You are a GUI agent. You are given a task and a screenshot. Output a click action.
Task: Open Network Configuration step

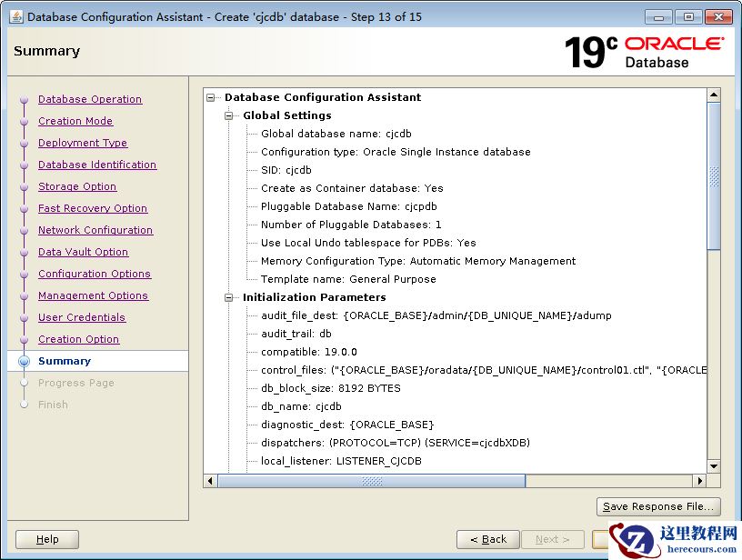[95, 230]
